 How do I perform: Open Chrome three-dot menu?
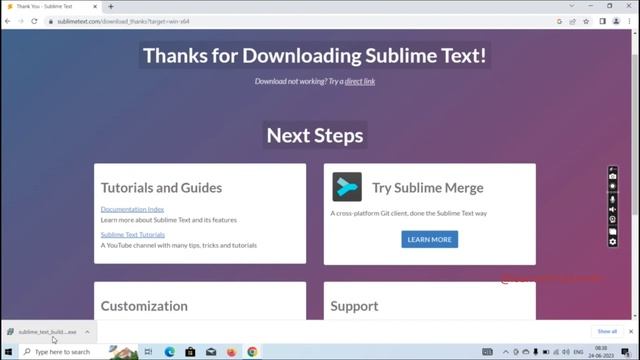click(x=629, y=21)
